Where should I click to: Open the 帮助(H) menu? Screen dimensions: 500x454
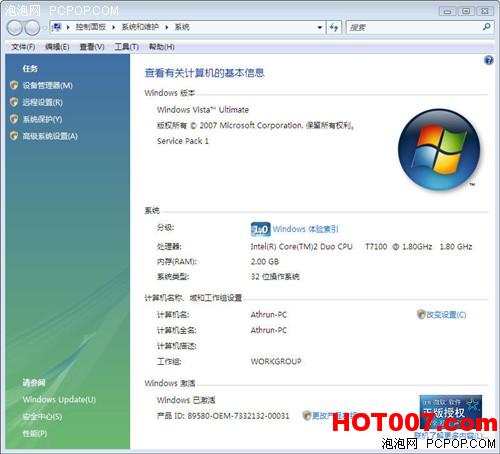(x=161, y=47)
